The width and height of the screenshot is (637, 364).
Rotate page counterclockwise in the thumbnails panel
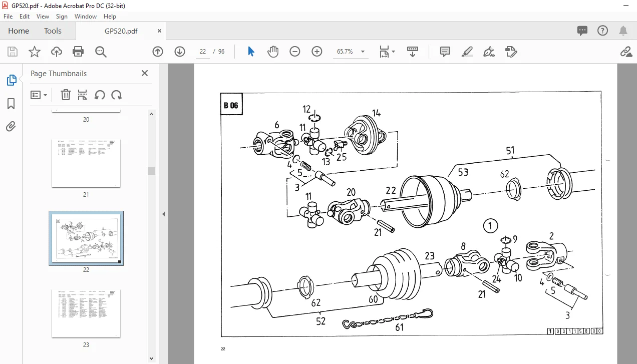pyautogui.click(x=100, y=95)
